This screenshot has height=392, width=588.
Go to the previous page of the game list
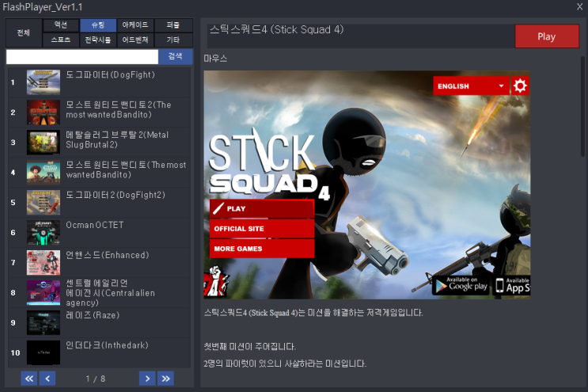tap(47, 379)
